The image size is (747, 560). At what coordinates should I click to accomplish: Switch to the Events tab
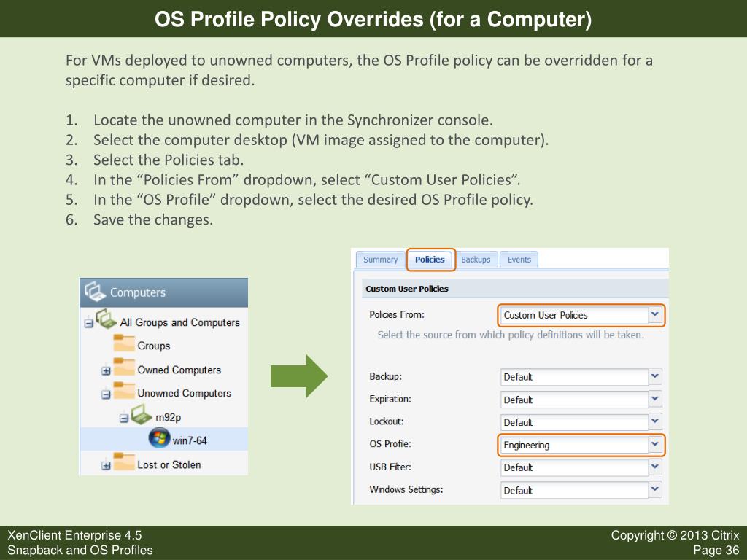click(519, 260)
